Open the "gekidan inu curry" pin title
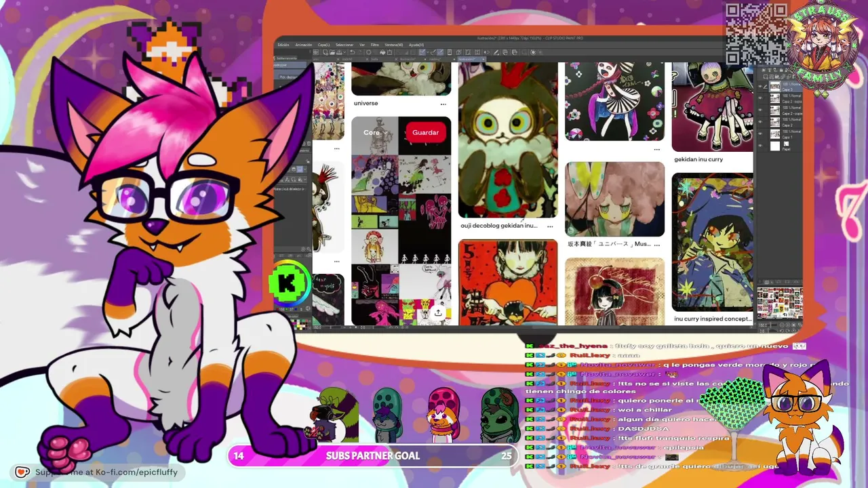The height and width of the screenshot is (488, 868). [698, 160]
